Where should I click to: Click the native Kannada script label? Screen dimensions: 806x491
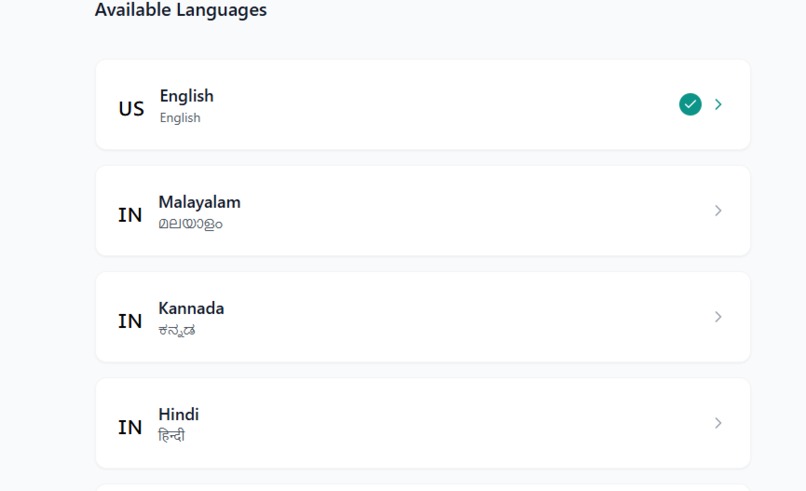[x=177, y=331]
